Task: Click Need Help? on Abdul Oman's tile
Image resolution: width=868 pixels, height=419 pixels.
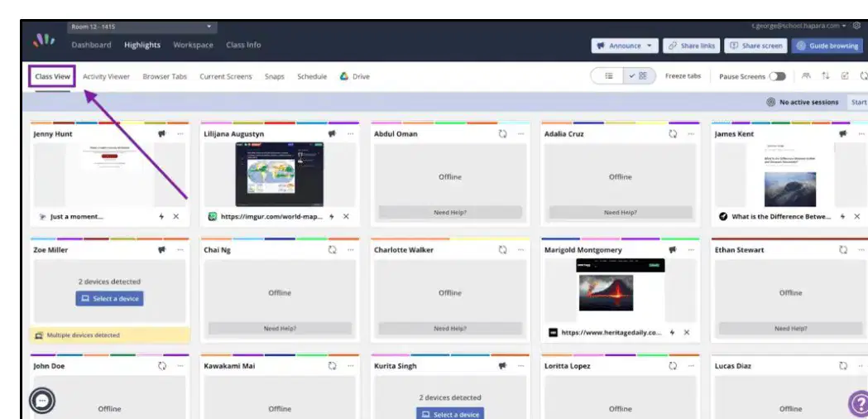Action: tap(450, 212)
